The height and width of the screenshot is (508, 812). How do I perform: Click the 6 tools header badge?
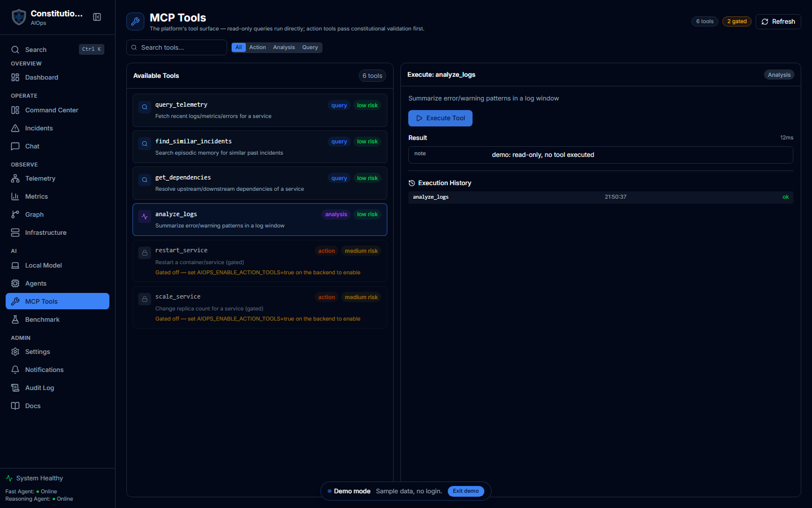(x=705, y=21)
